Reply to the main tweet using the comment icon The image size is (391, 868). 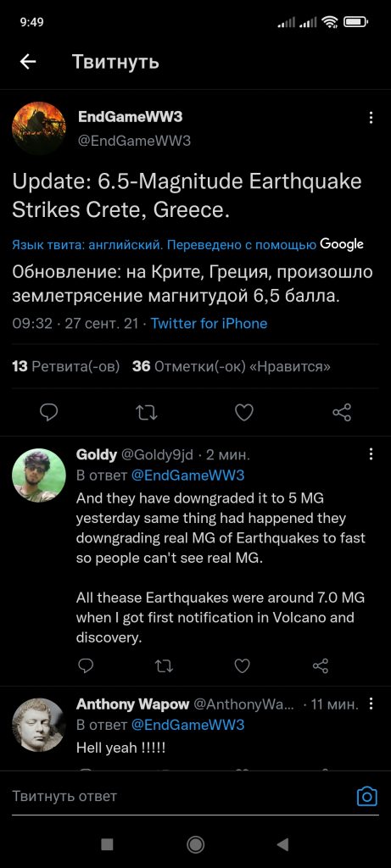pyautogui.click(x=49, y=413)
